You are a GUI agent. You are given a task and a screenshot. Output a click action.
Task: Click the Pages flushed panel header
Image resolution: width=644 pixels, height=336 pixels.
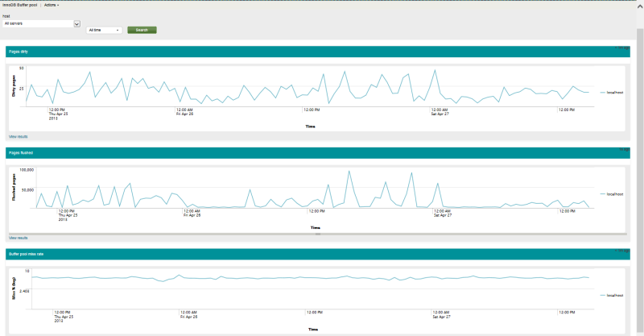(318, 152)
